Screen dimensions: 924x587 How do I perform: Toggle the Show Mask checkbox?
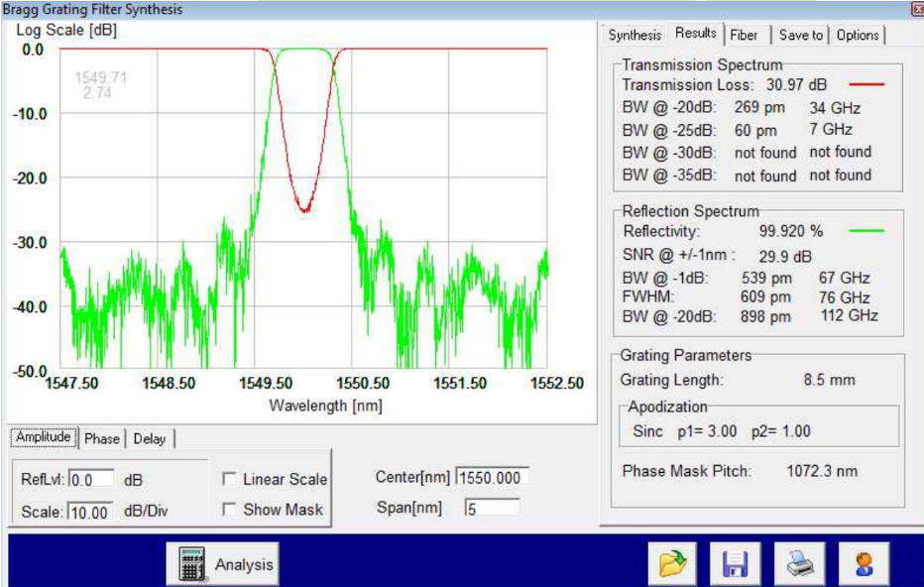pos(229,510)
